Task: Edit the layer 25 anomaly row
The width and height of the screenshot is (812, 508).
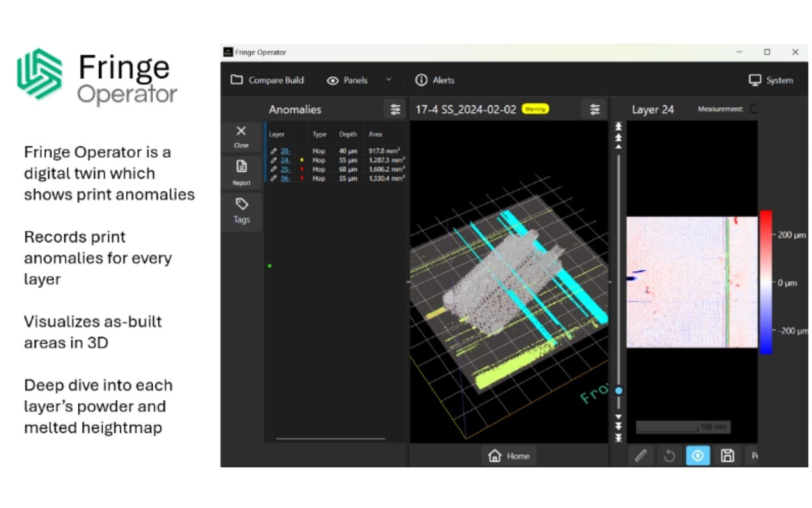Action: pos(274,169)
